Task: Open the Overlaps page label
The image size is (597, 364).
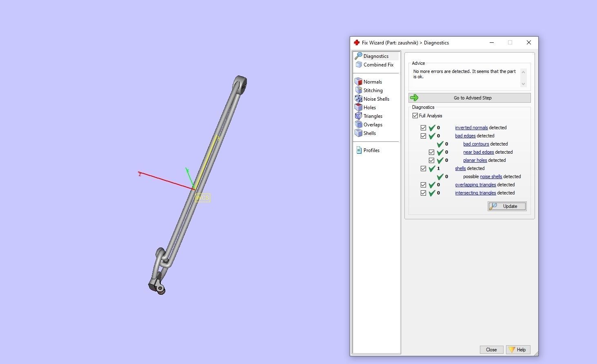Action: click(x=373, y=125)
